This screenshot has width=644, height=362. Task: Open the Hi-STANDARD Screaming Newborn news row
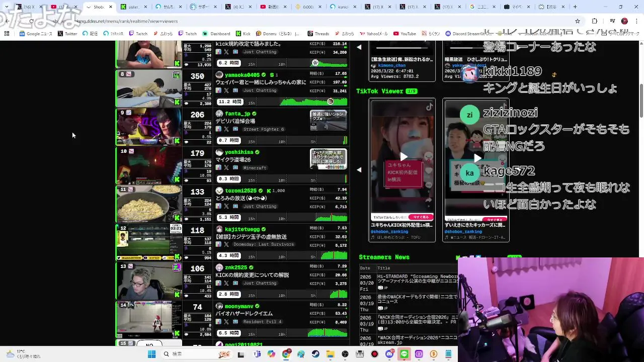tap(409, 283)
